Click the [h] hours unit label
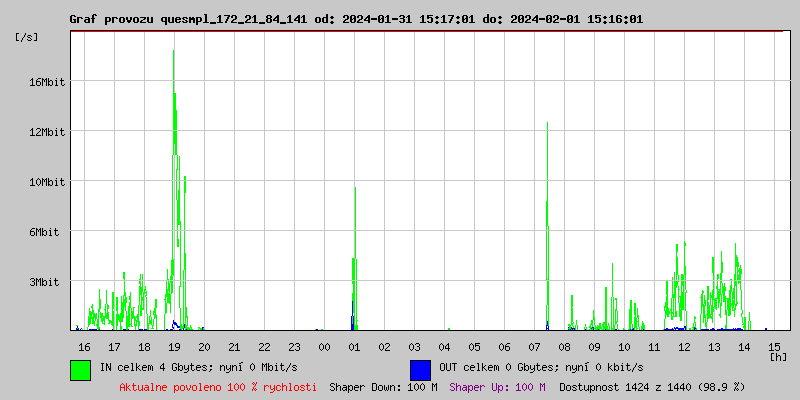 [x=777, y=356]
